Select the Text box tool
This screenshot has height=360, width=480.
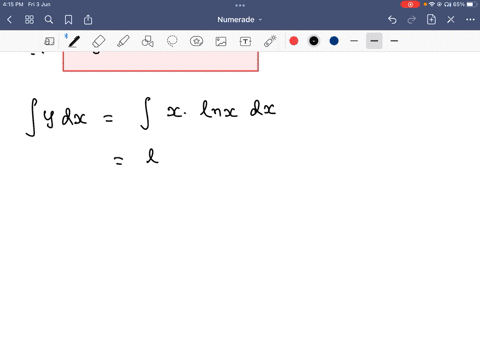coord(245,41)
